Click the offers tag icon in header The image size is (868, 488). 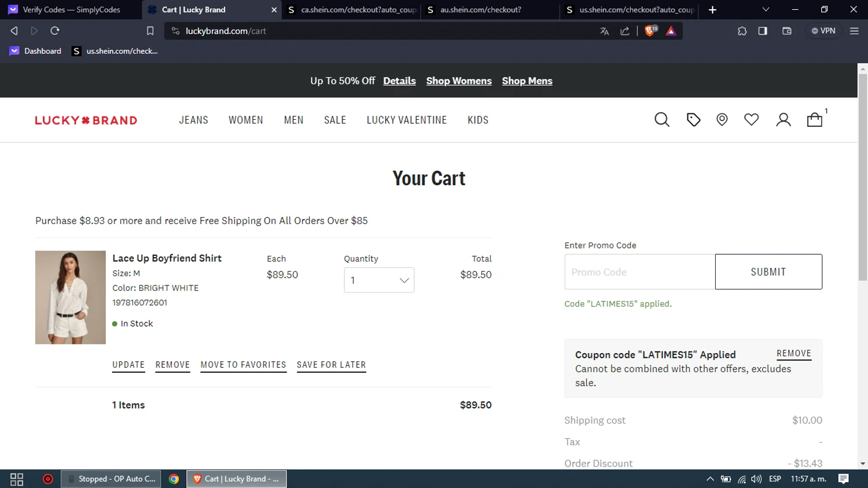[x=693, y=120]
